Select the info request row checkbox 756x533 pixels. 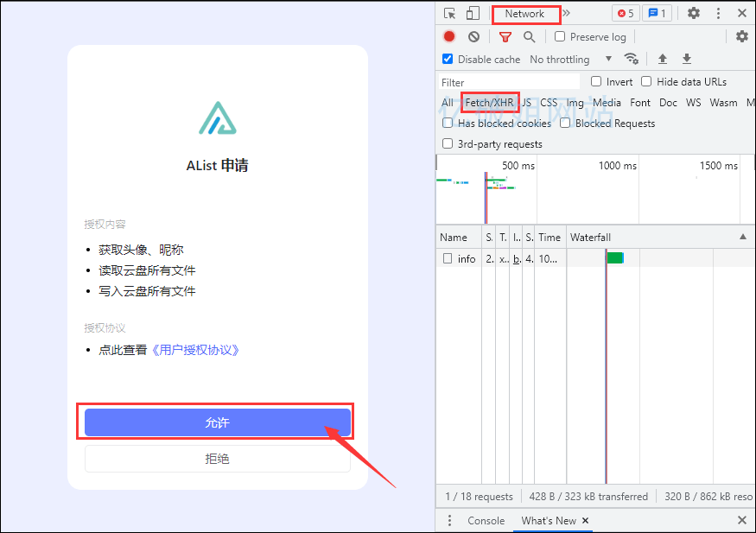click(448, 259)
